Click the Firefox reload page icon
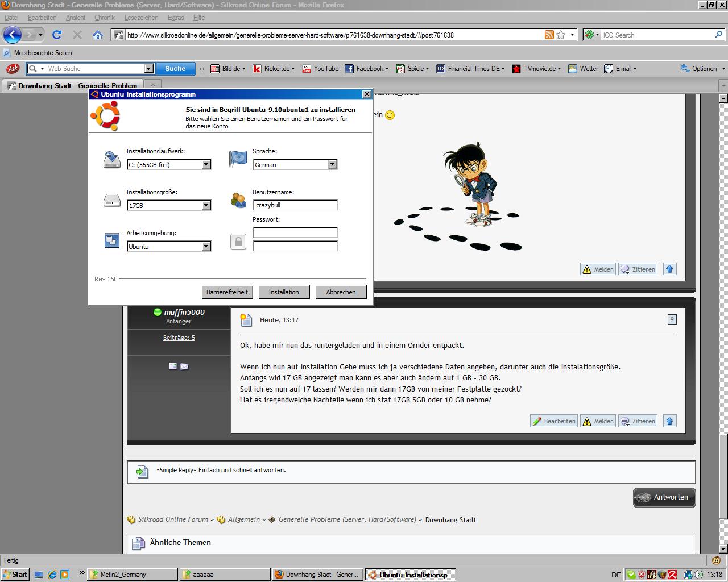The width and height of the screenshot is (728, 582). (x=57, y=35)
